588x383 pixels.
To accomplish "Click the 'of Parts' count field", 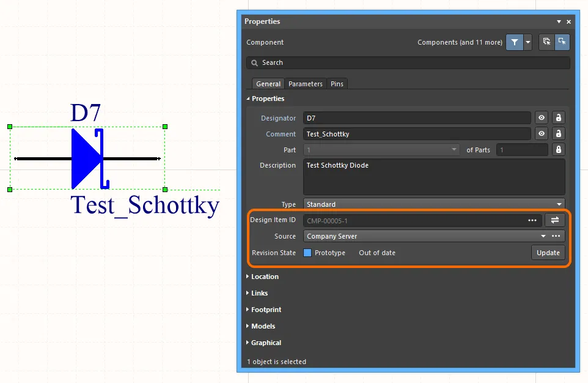I will (521, 150).
